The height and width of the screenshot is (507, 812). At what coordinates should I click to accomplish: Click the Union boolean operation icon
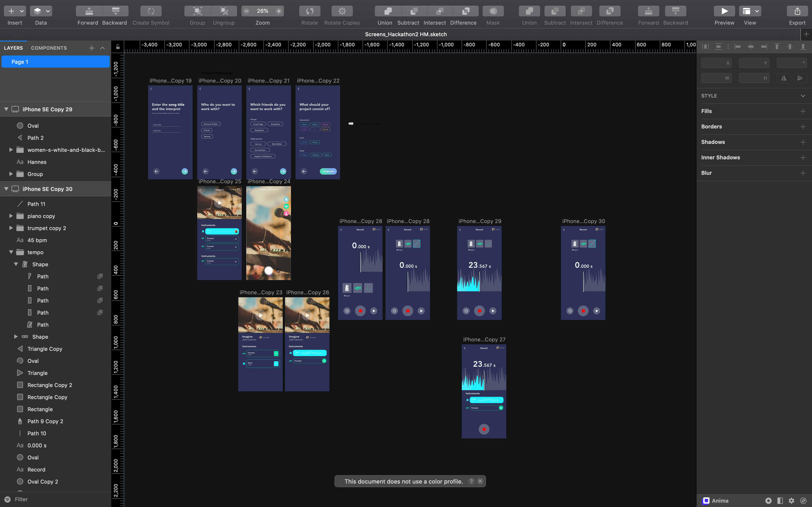pos(388,11)
